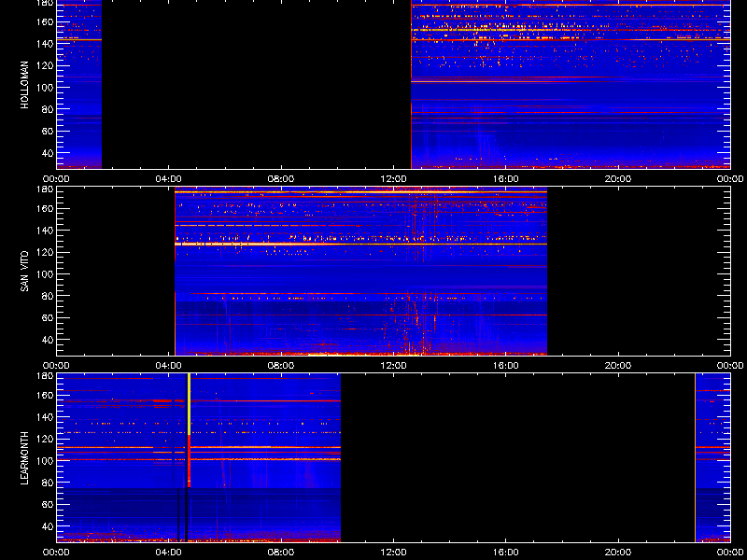Select 04:00 under the Holloman spectrogram
747x560 pixels.
click(x=169, y=179)
